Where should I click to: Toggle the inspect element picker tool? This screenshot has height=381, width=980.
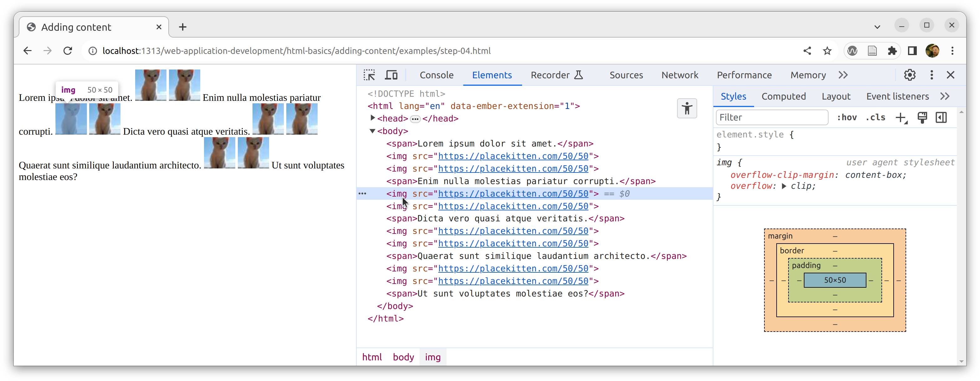point(369,75)
